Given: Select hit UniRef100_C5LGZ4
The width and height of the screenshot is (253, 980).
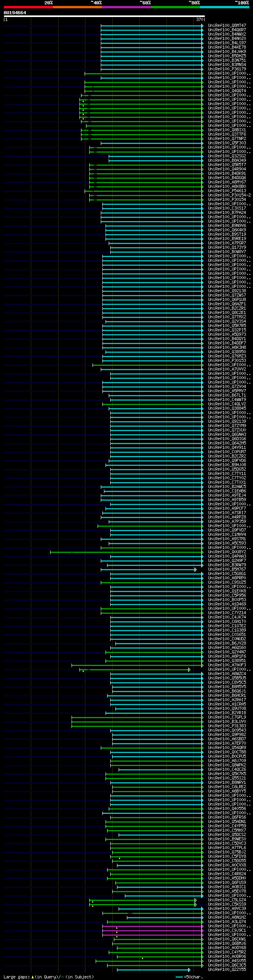Looking at the screenshot, I should [227, 900].
